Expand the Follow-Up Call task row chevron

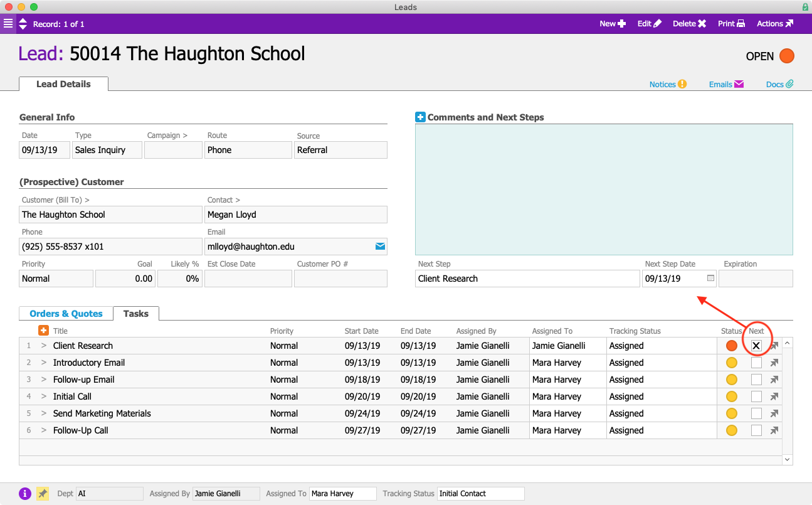click(44, 430)
